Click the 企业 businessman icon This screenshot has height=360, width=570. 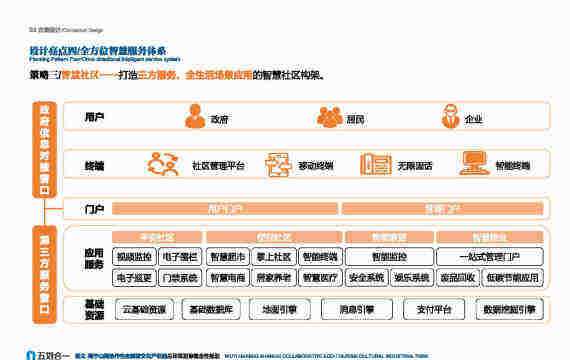[x=451, y=116]
